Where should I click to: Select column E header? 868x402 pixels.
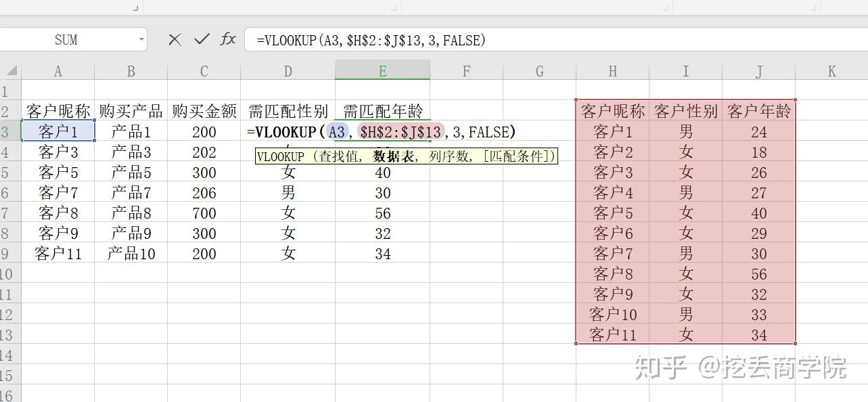[x=382, y=70]
